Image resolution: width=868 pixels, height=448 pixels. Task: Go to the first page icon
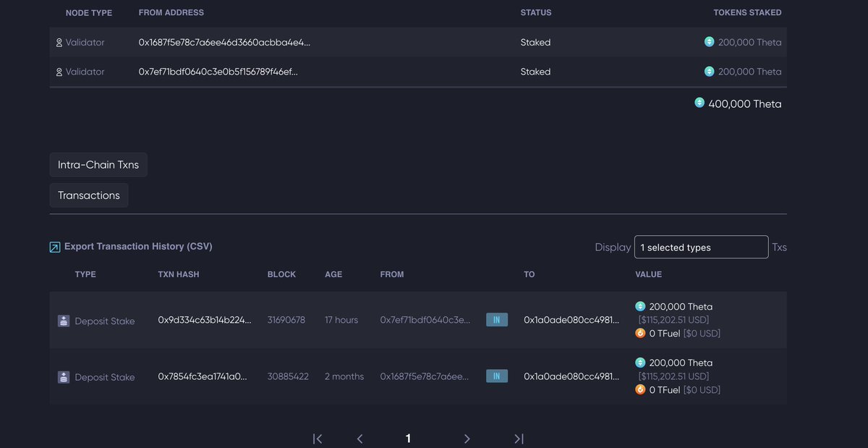coord(317,438)
